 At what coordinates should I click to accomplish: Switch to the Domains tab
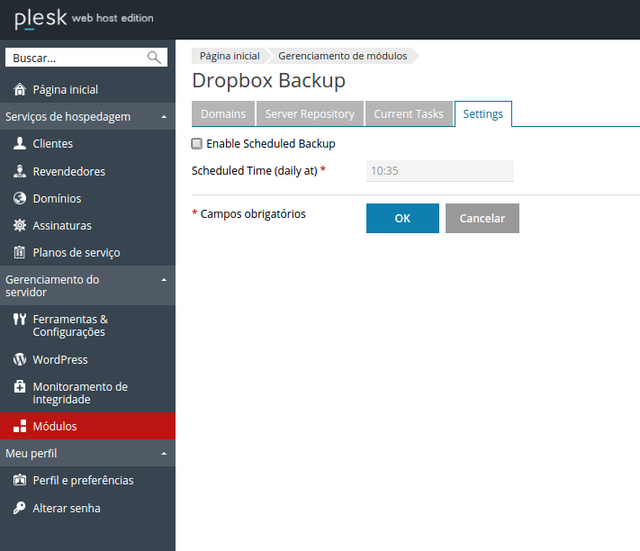[x=223, y=114]
